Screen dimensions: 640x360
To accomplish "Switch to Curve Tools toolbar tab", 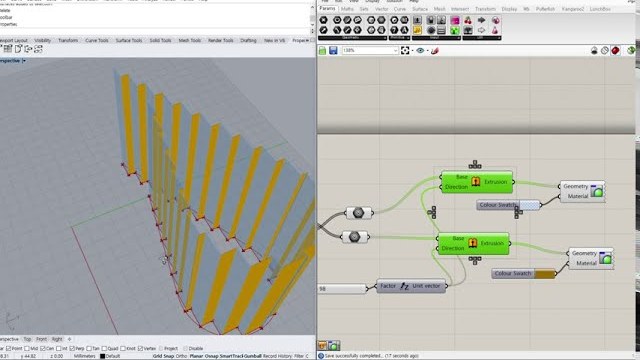I will pos(97,40).
